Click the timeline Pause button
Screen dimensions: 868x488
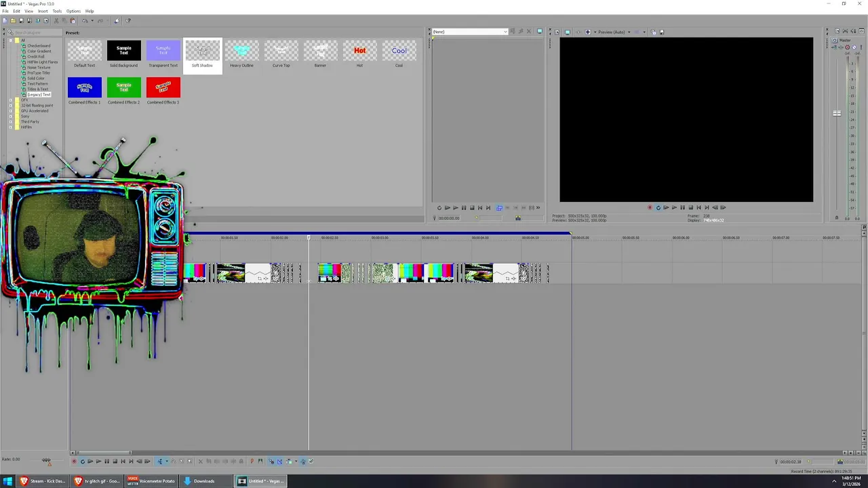tap(106, 462)
